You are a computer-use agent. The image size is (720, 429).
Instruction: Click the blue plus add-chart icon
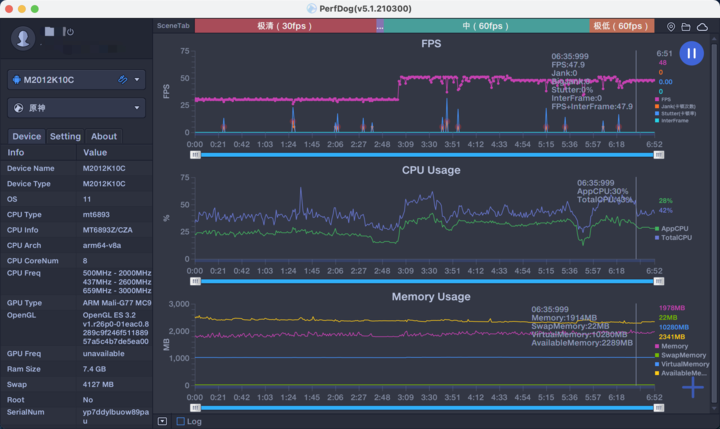coord(692,386)
